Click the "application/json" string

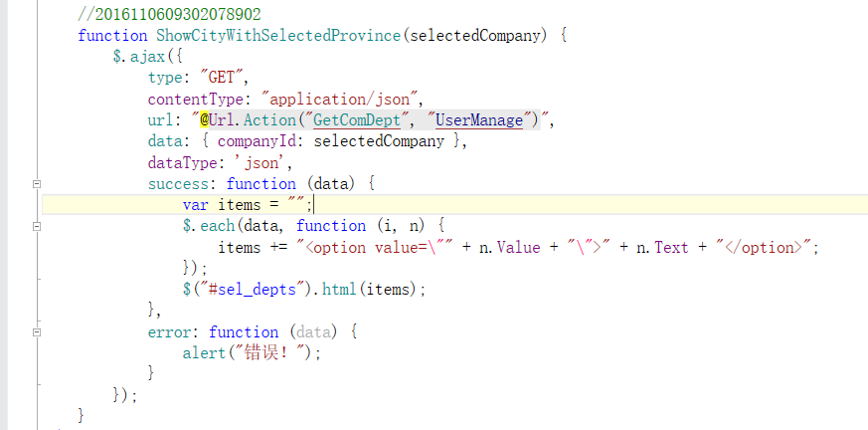[339, 100]
